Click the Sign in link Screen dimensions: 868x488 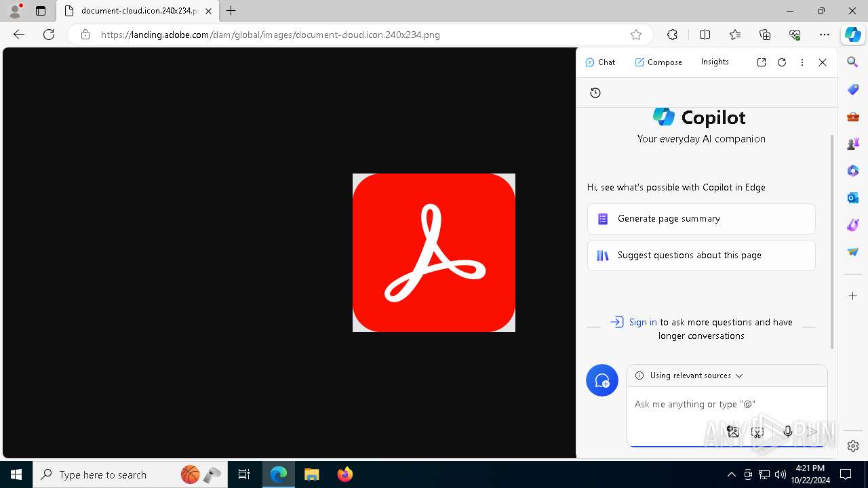[643, 322]
